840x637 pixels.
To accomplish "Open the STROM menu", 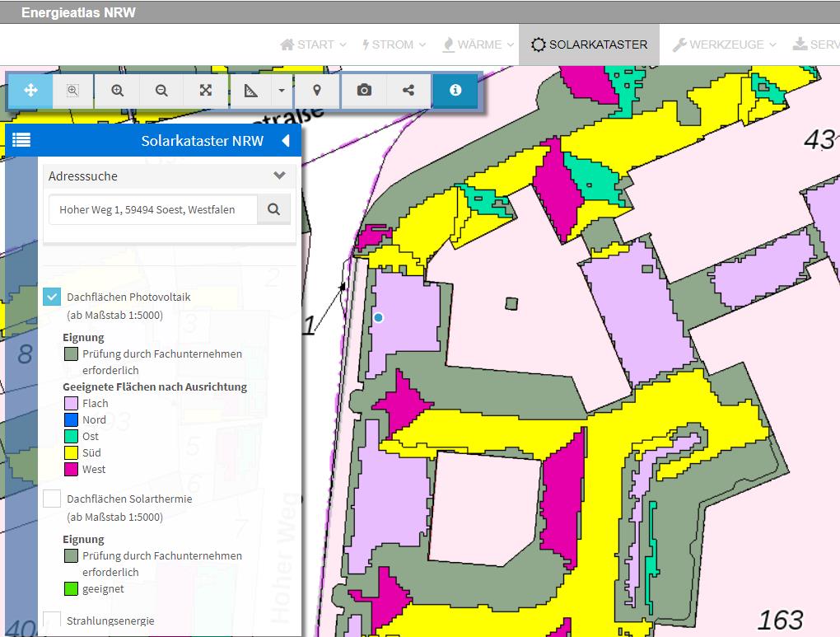I will point(394,44).
